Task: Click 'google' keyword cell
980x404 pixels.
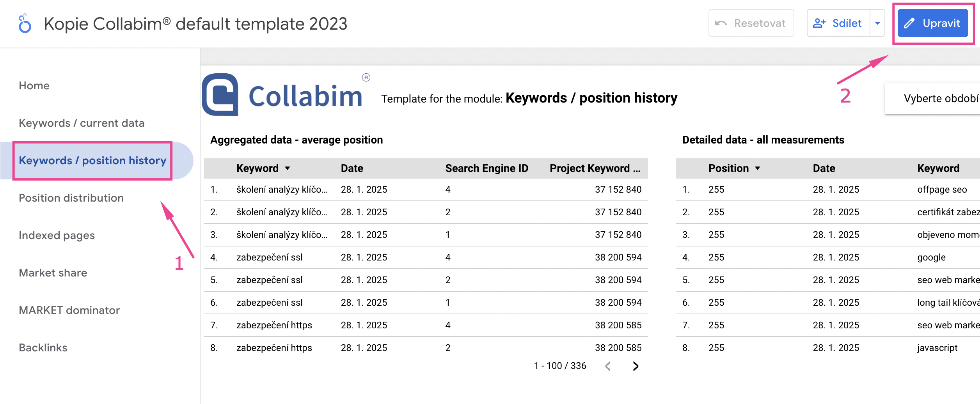Action: tap(931, 257)
